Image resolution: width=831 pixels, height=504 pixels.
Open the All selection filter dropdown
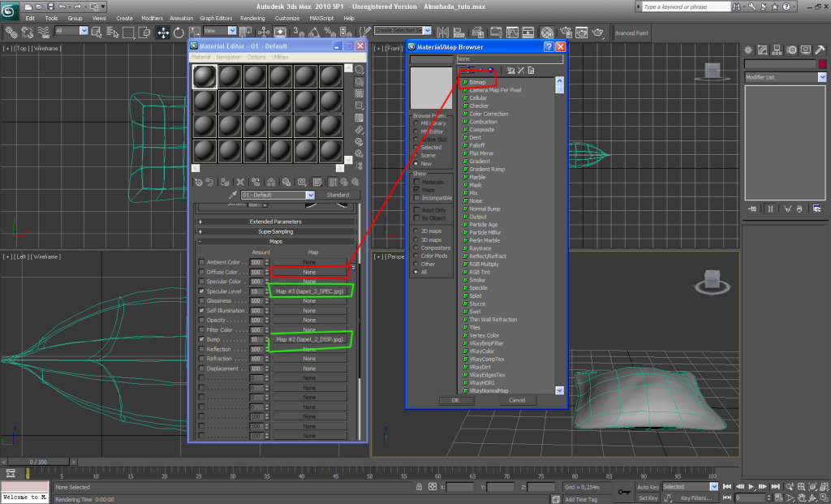(x=84, y=32)
